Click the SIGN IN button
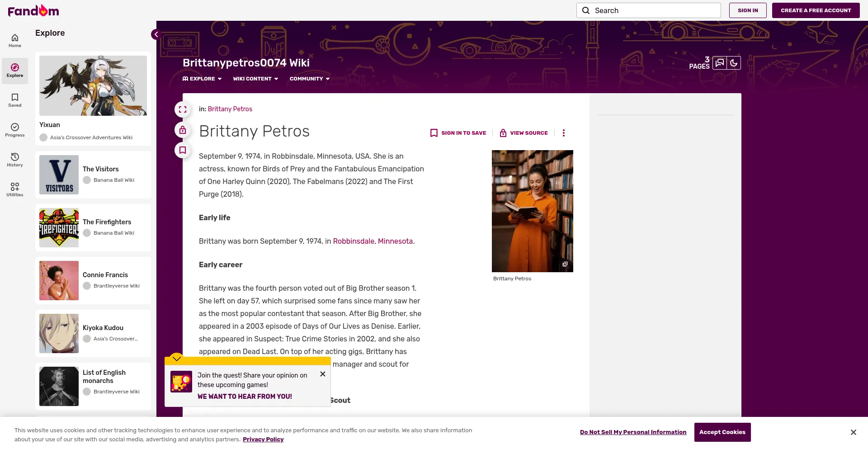 [748, 10]
